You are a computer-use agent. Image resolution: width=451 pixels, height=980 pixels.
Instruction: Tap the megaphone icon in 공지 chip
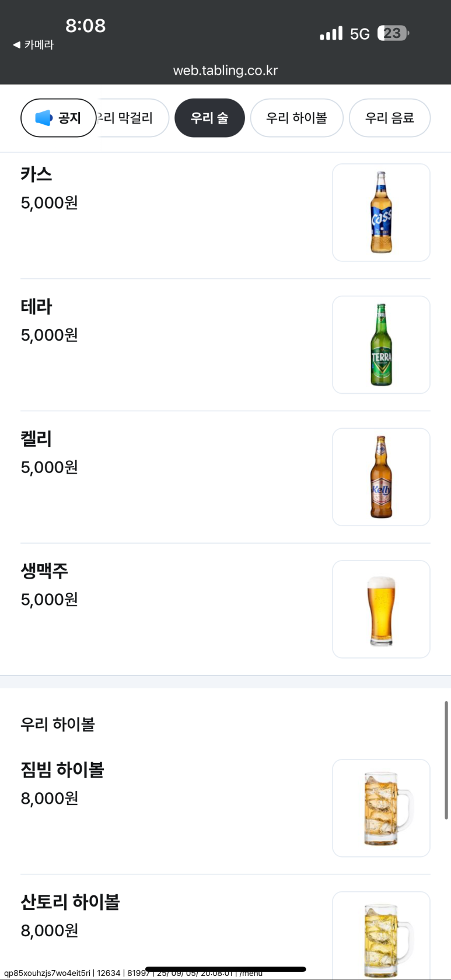click(44, 118)
